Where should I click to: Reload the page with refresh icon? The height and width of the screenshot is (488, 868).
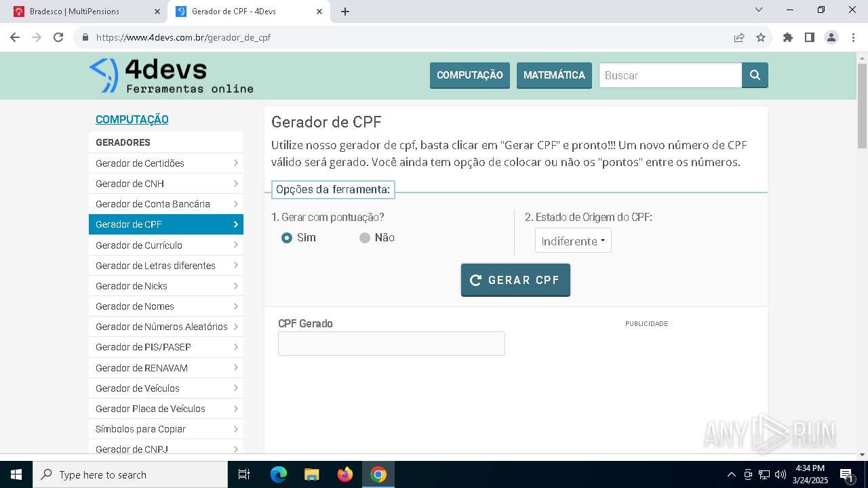tap(58, 37)
